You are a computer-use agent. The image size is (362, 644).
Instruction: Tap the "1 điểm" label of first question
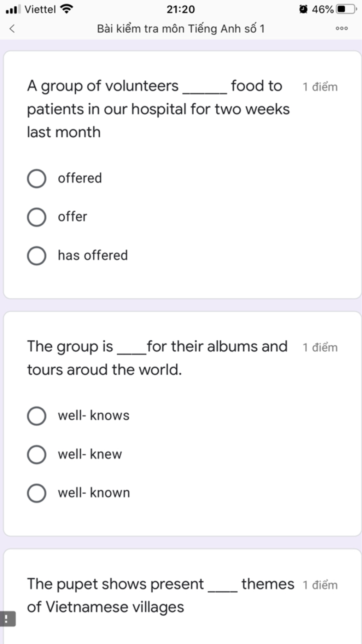[x=320, y=87]
